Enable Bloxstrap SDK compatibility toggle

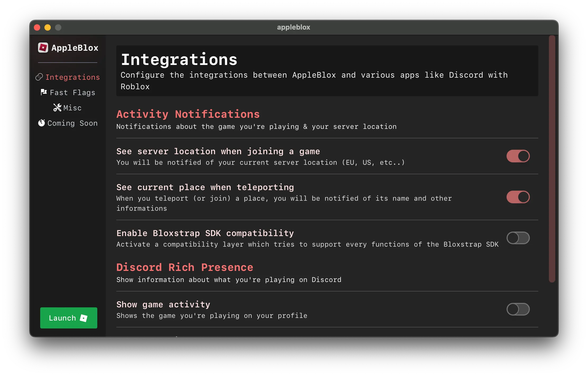[x=518, y=238]
